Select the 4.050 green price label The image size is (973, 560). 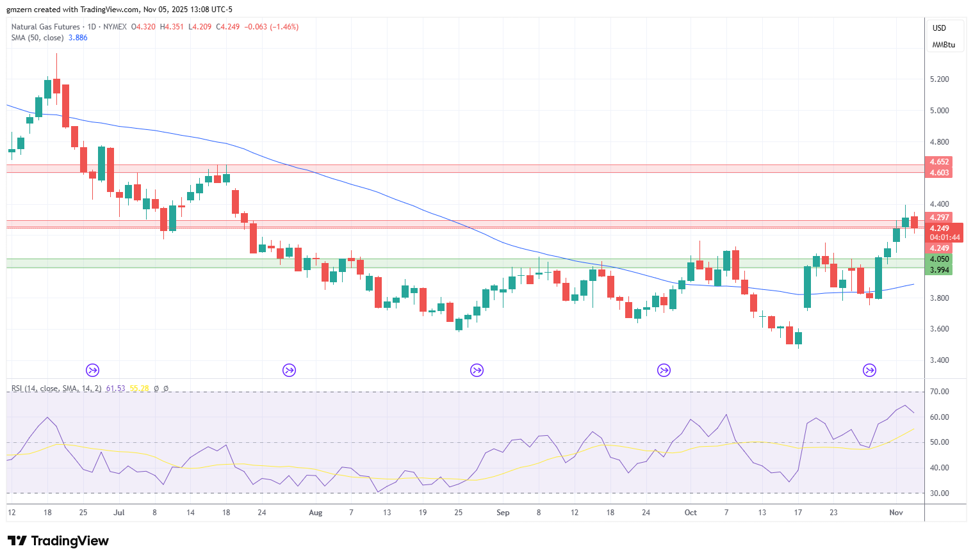tap(939, 259)
